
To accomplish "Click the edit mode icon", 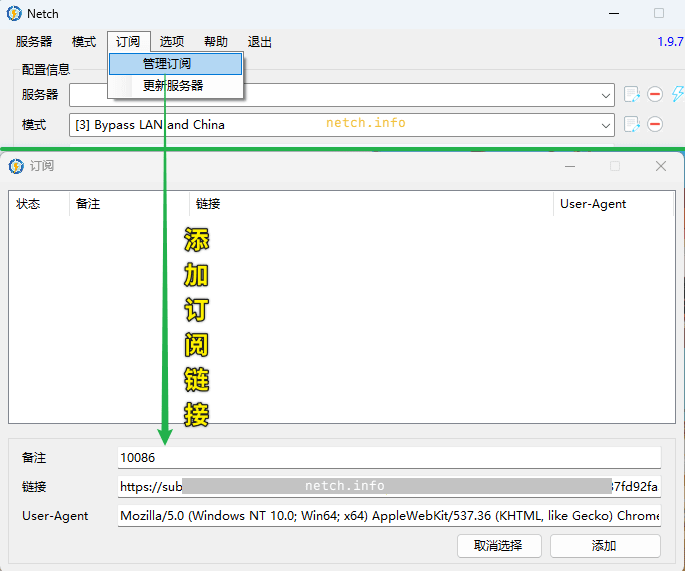I will [631, 124].
